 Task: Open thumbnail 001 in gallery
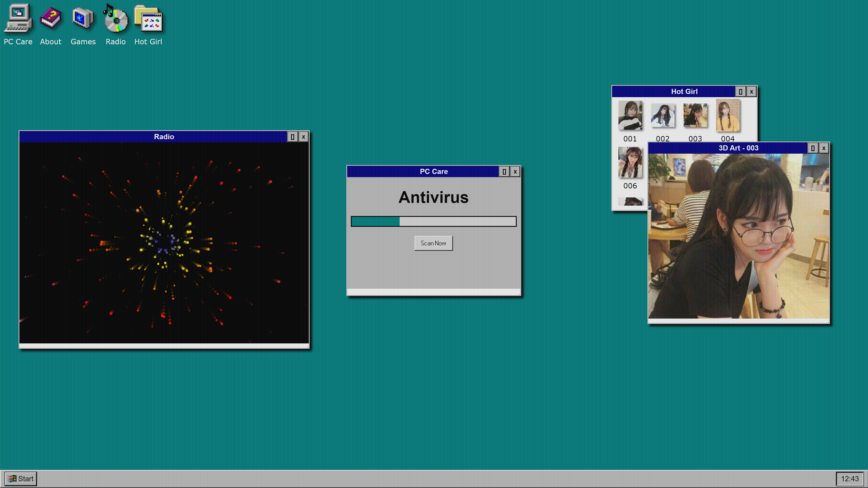pos(630,115)
